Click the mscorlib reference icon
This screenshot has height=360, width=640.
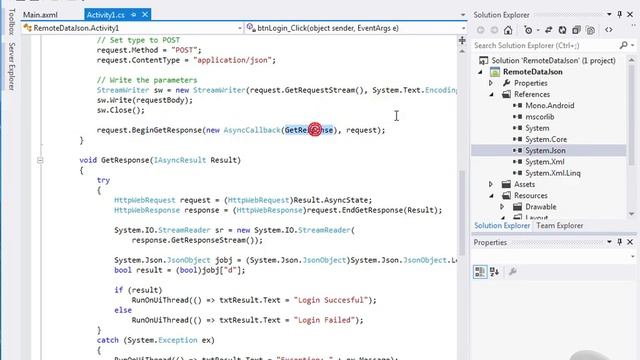(x=518, y=117)
